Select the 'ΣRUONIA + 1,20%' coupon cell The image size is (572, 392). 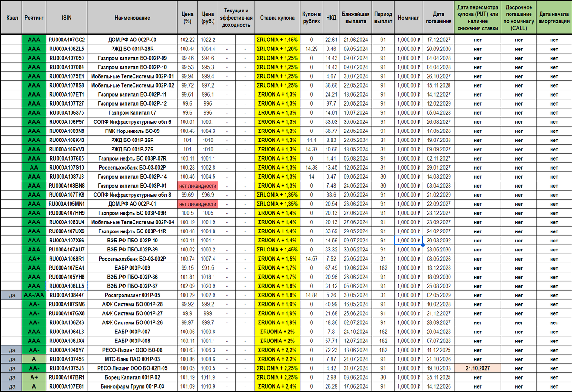tap(277, 49)
